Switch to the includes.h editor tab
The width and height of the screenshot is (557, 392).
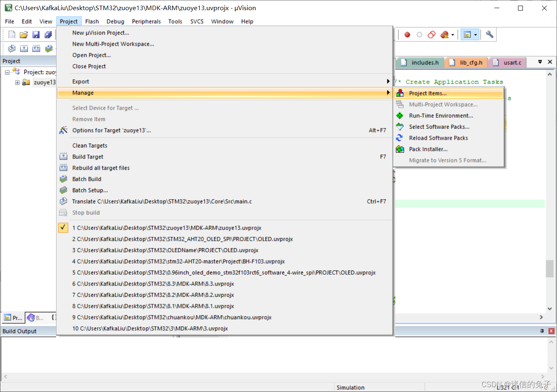click(x=420, y=63)
